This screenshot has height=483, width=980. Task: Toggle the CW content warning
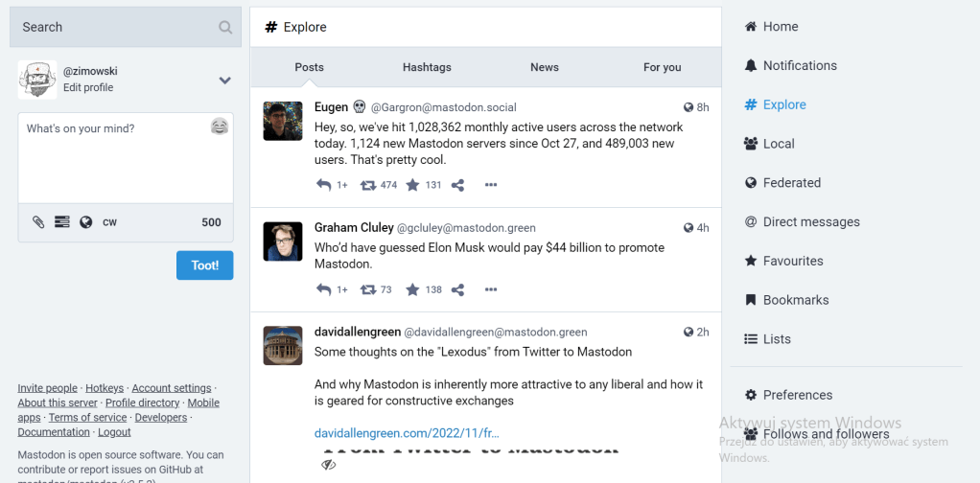pyautogui.click(x=109, y=222)
